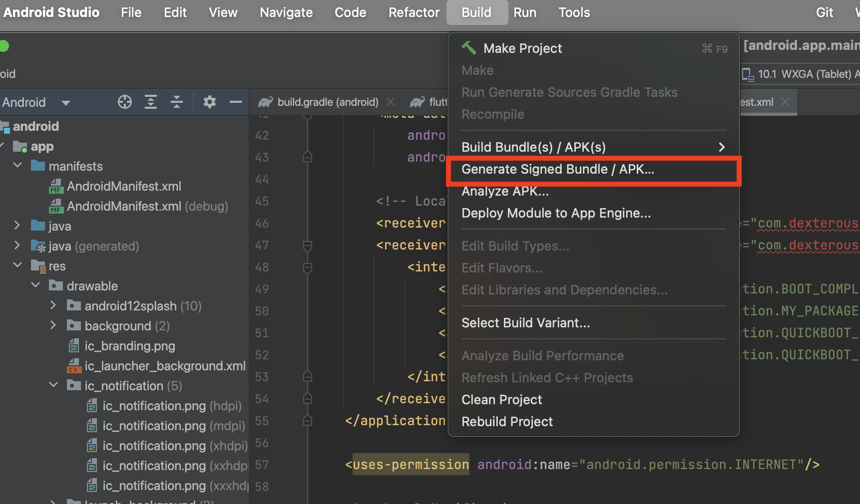Open the Tools menu
860x504 pixels.
tap(574, 12)
